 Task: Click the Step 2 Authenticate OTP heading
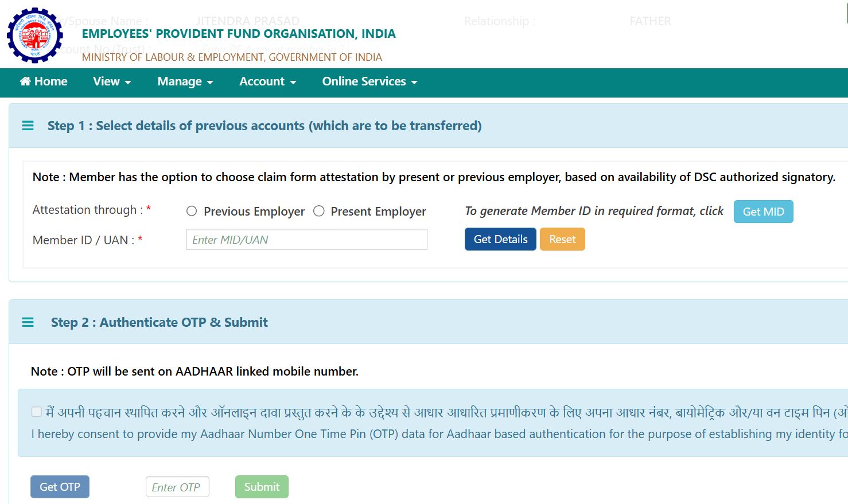tap(160, 322)
